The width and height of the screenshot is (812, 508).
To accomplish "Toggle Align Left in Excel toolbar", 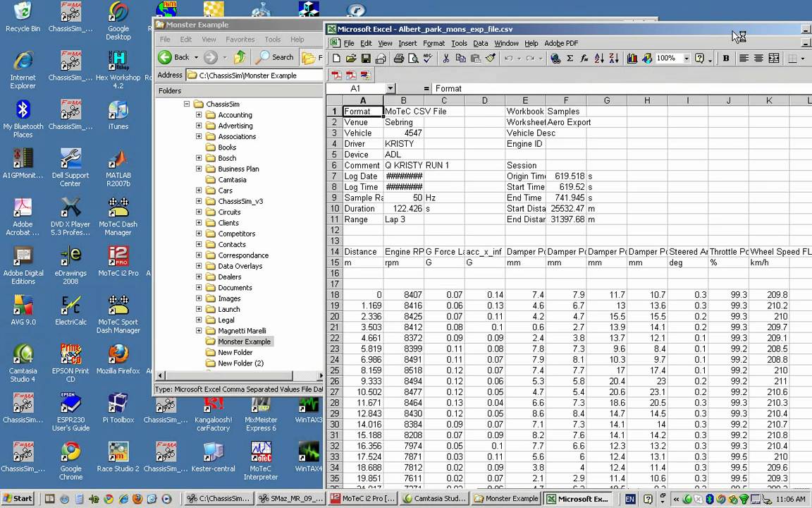I will [x=744, y=59].
